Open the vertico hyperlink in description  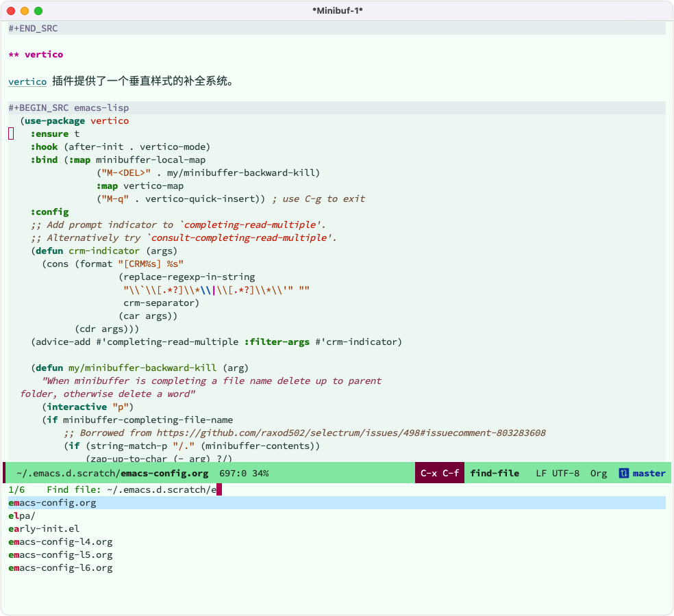27,81
